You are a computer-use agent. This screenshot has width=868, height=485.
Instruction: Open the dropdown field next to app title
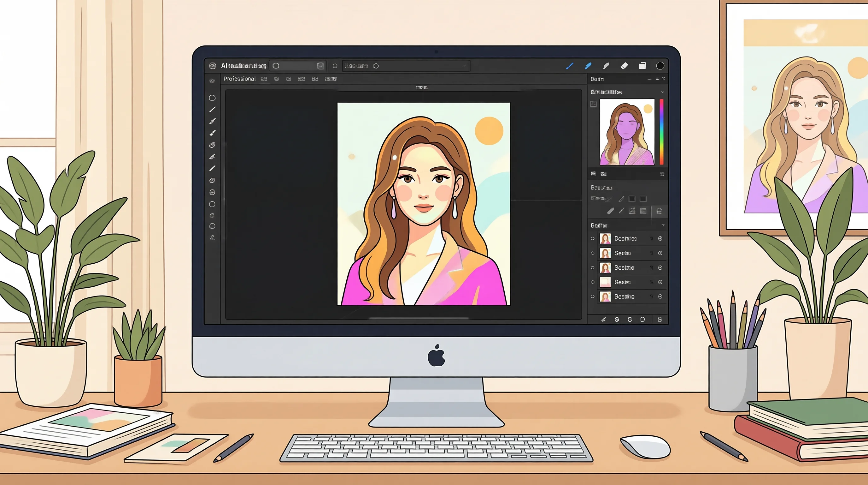pos(297,66)
